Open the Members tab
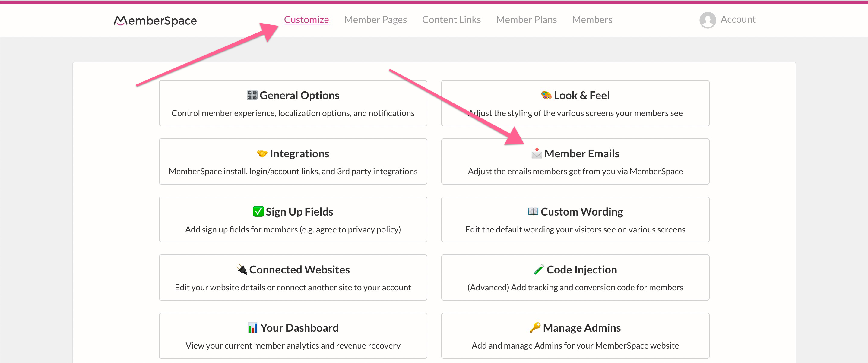The height and width of the screenshot is (363, 868). pyautogui.click(x=592, y=20)
